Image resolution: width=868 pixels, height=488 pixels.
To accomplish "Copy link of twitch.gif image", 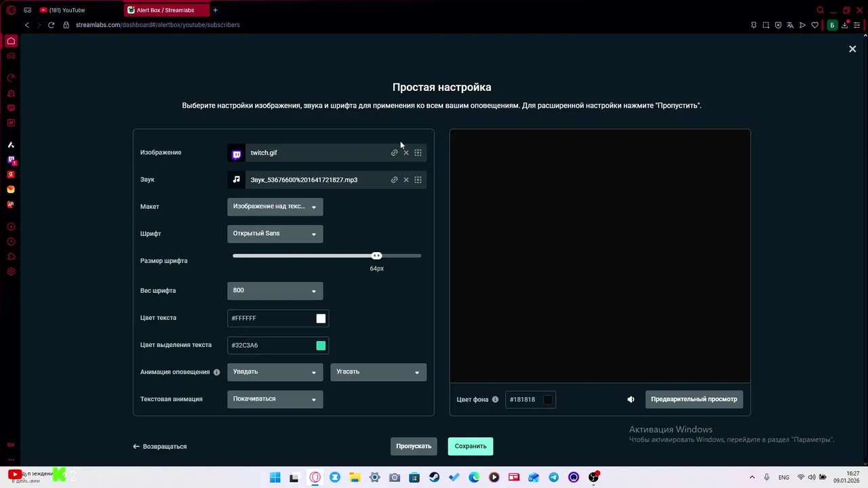I will (394, 152).
